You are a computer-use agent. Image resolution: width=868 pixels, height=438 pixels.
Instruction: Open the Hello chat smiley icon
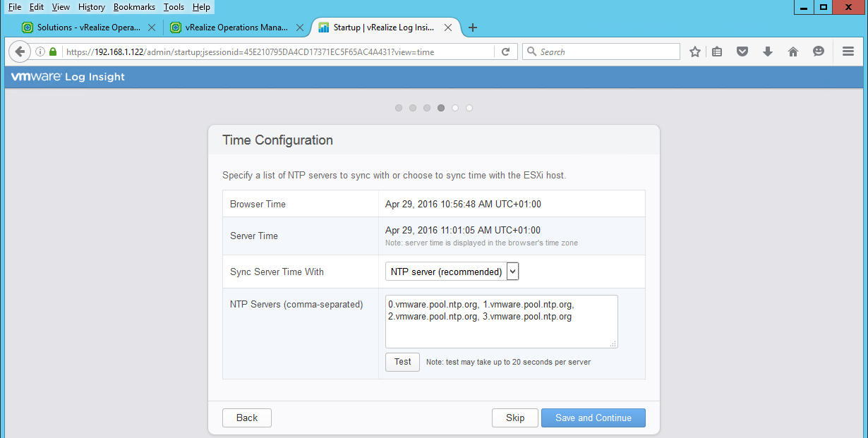click(x=819, y=51)
